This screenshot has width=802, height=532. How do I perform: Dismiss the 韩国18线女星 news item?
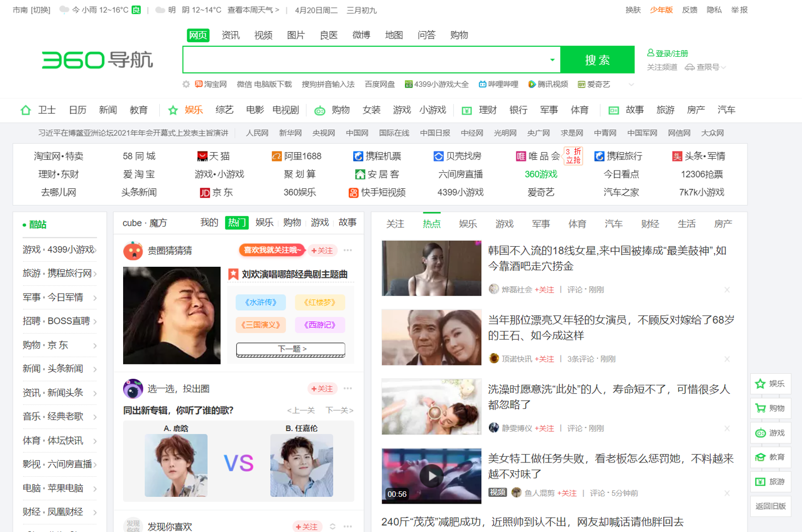[x=727, y=290]
